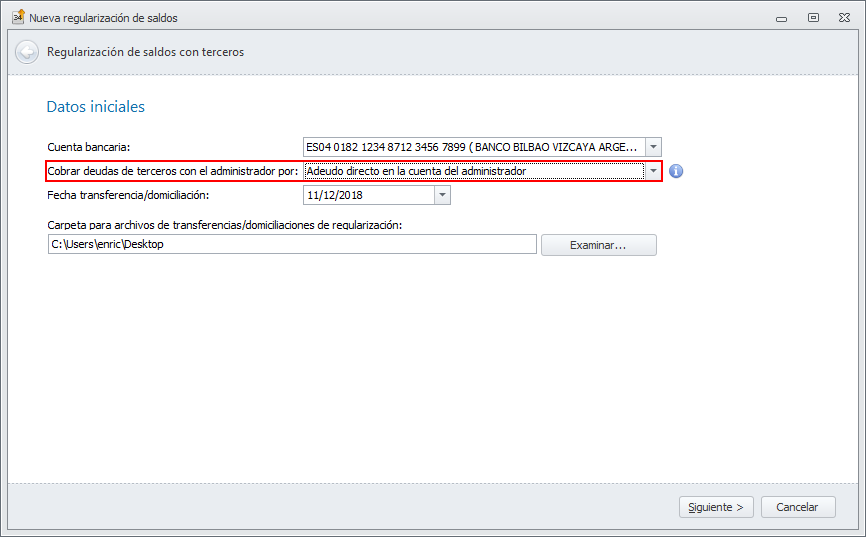Click the bank account field with the ES04 IBAN
The image size is (866, 537).
click(x=474, y=147)
